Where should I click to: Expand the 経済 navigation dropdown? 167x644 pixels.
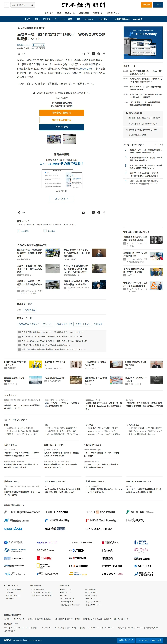click(x=71, y=19)
